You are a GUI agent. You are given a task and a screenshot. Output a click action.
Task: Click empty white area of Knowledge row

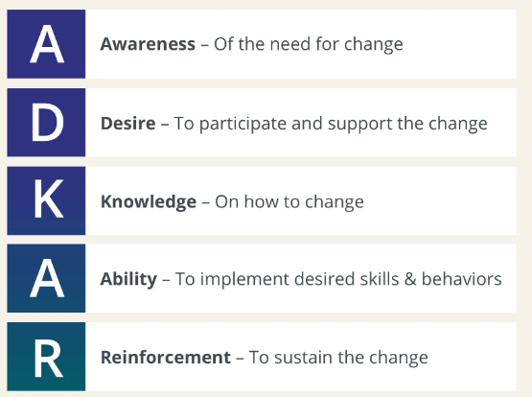[441, 200]
